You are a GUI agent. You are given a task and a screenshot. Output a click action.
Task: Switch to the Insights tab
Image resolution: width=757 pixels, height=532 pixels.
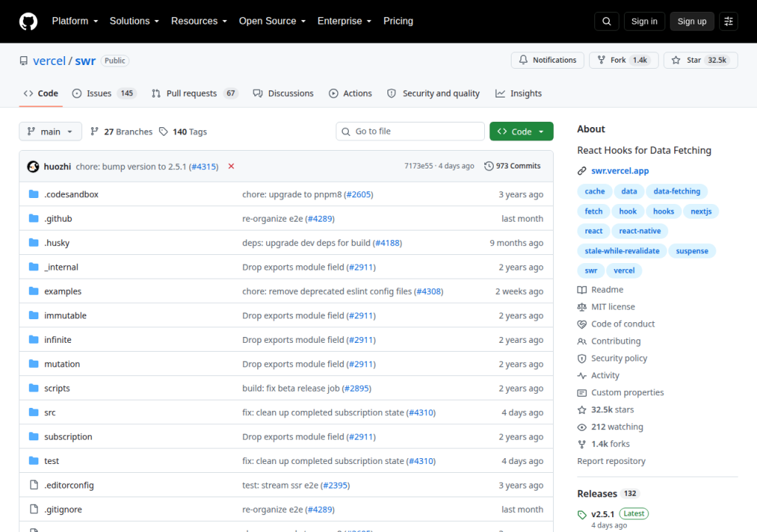click(x=518, y=93)
